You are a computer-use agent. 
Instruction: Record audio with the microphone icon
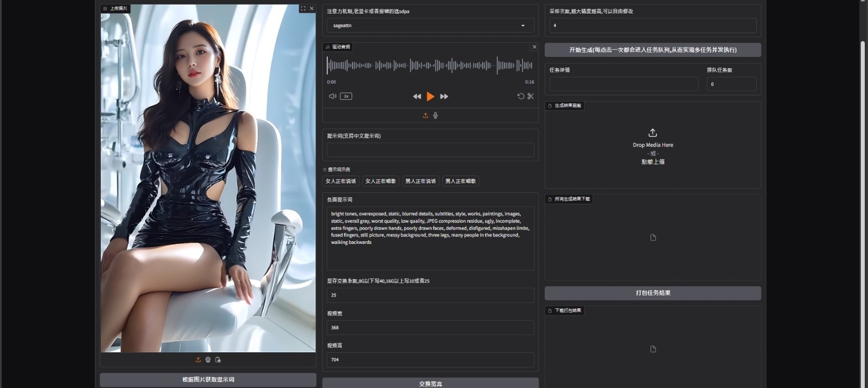436,115
